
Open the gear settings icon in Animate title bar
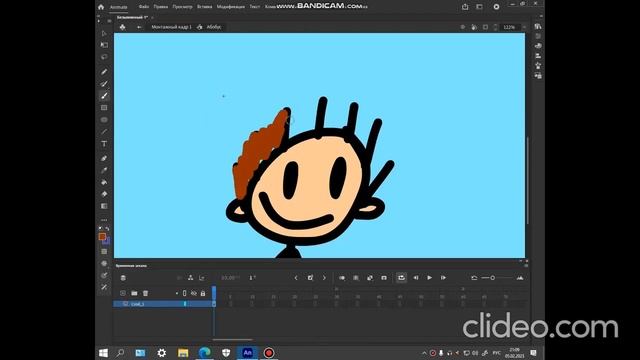tap(496, 7)
